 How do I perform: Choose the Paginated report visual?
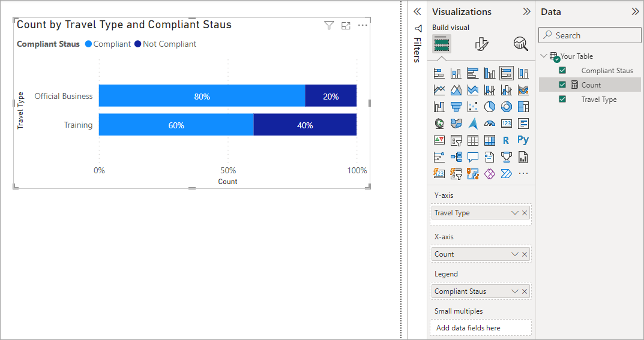[523, 157]
